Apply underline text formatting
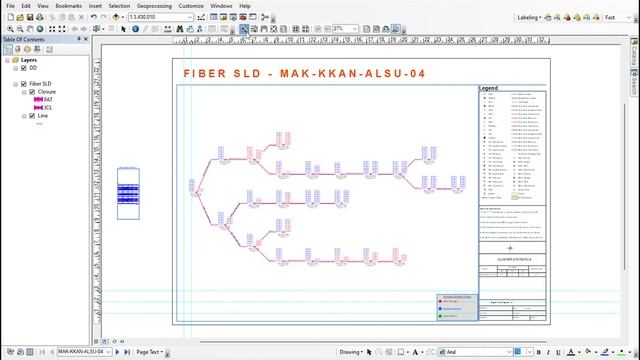The image size is (640, 360). (x=558, y=352)
